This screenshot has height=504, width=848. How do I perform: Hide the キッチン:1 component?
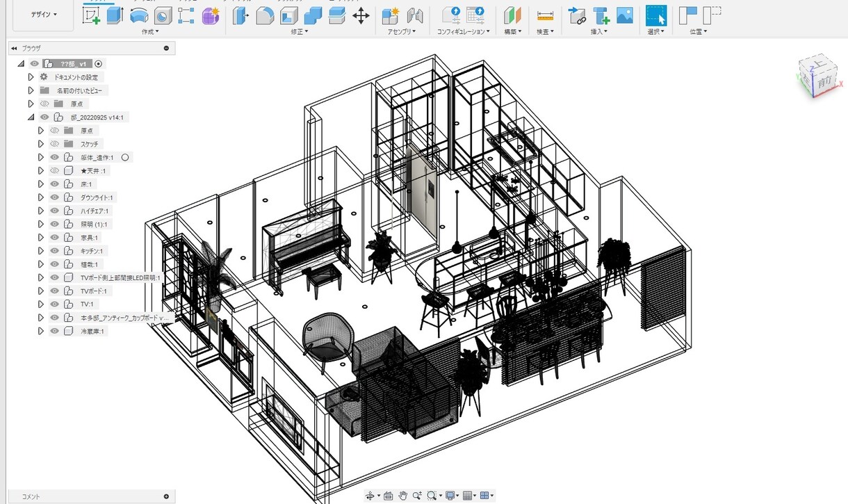click(55, 250)
